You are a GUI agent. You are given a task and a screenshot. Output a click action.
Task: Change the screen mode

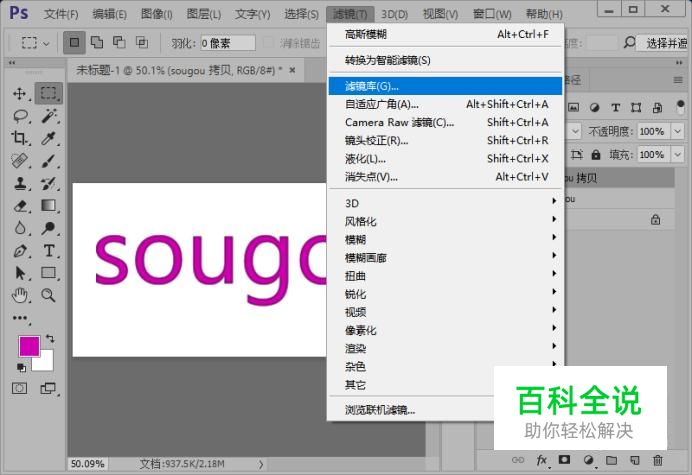pos(48,388)
